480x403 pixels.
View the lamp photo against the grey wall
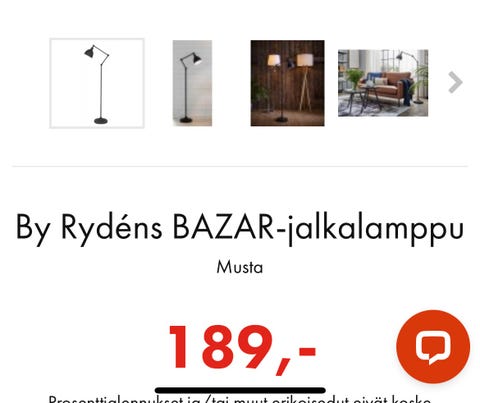pyautogui.click(x=192, y=83)
